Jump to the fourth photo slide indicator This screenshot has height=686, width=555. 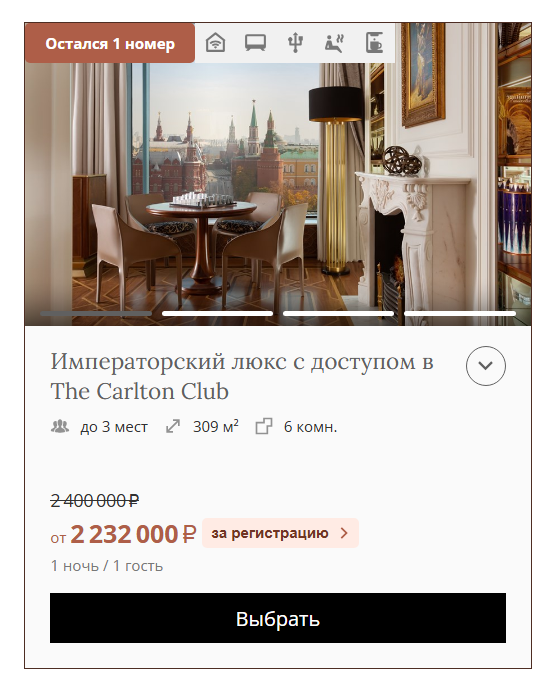[460, 313]
